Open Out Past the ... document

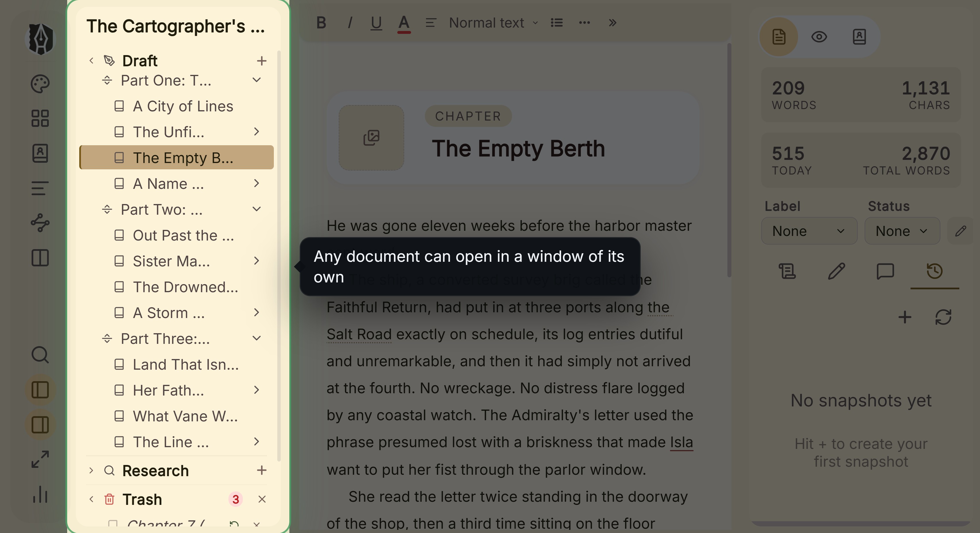177,235
